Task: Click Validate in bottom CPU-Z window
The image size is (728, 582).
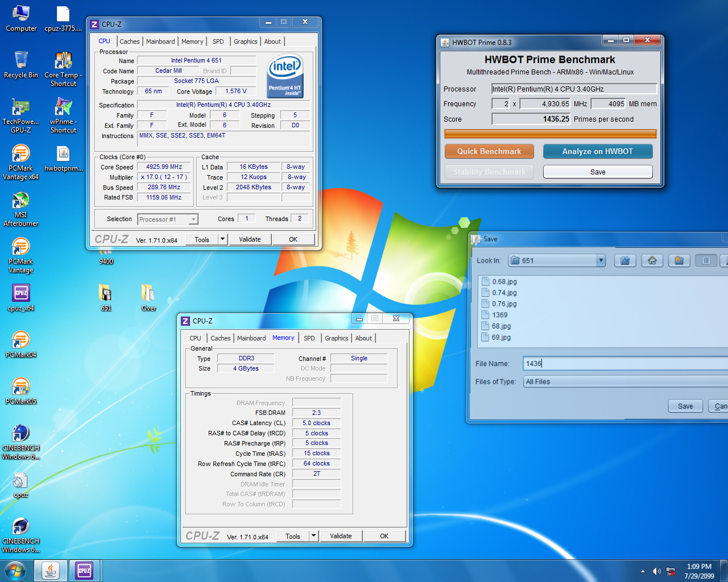Action: (341, 536)
